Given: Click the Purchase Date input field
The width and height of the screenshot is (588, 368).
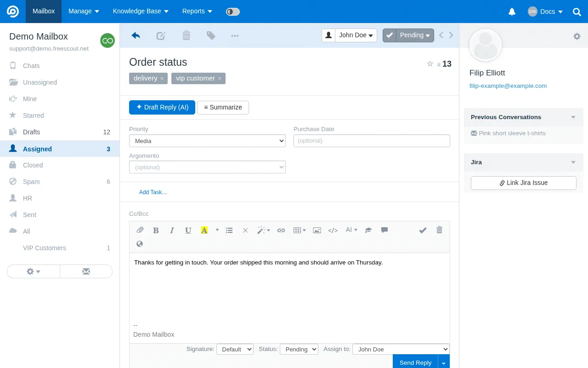Looking at the screenshot, I should click(372, 141).
